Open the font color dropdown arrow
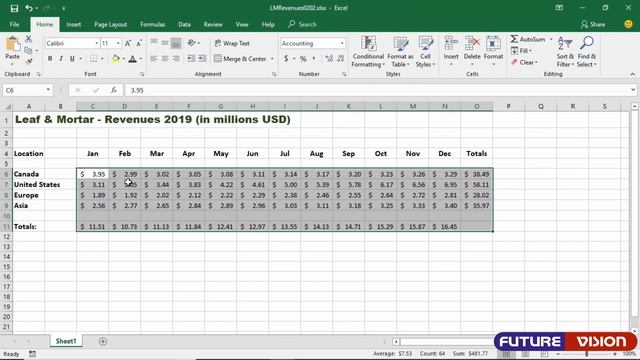Viewport: 640px width, 360px height. pyautogui.click(x=140, y=59)
